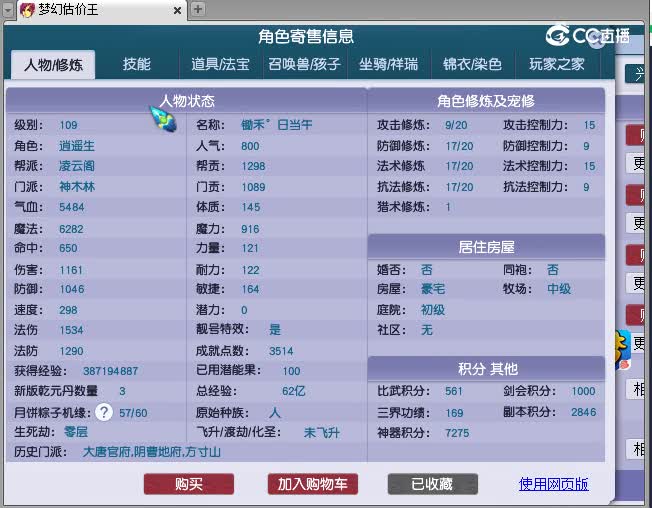Image resolution: width=652 pixels, height=508 pixels.
Task: Click the 房屋 value 豪宅
Action: pos(433,289)
